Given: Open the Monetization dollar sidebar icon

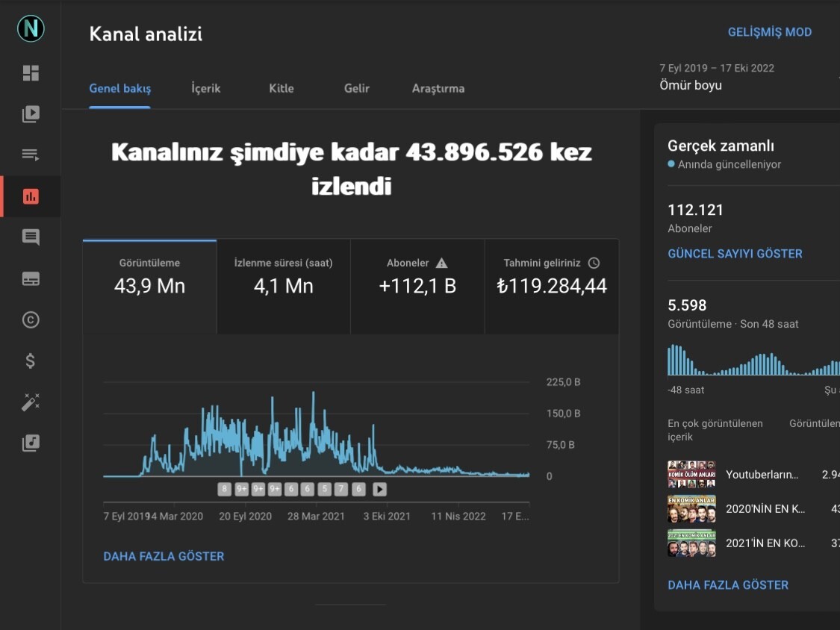Looking at the screenshot, I should pyautogui.click(x=31, y=361).
